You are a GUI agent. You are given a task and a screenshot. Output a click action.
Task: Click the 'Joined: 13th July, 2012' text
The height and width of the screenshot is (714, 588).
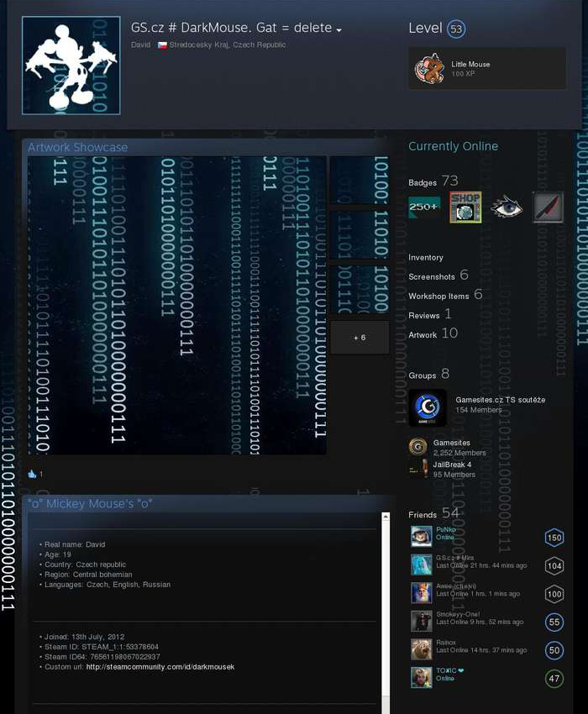[84, 637]
